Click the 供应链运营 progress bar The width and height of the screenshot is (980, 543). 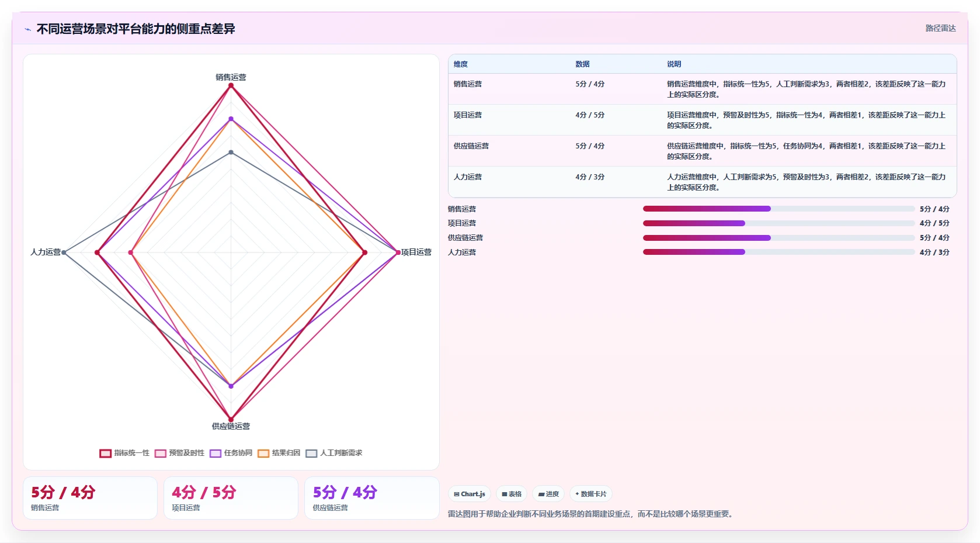779,238
